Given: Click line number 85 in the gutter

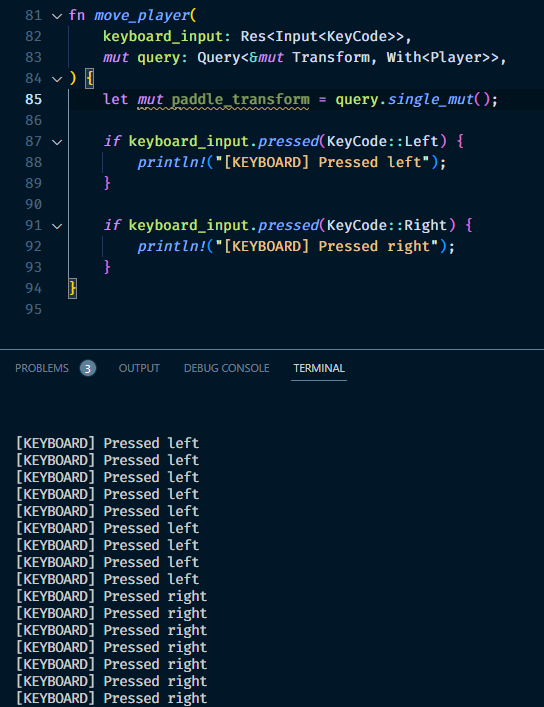Looking at the screenshot, I should pyautogui.click(x=33, y=100).
